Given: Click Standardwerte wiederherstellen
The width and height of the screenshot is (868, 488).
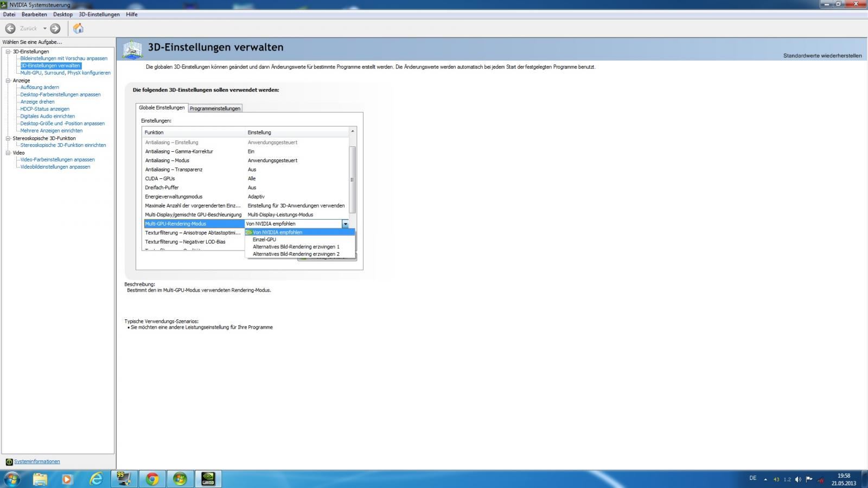Looking at the screenshot, I should 822,56.
